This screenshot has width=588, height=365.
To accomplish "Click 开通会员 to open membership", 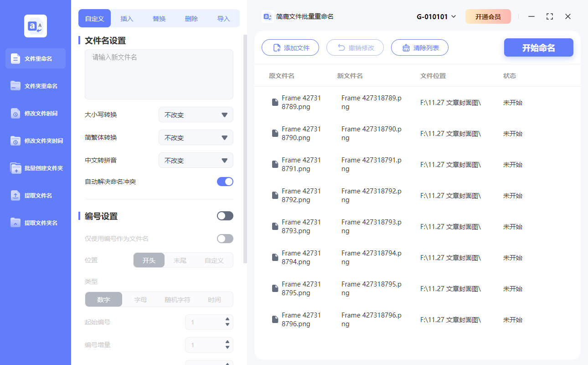I will tap(488, 16).
